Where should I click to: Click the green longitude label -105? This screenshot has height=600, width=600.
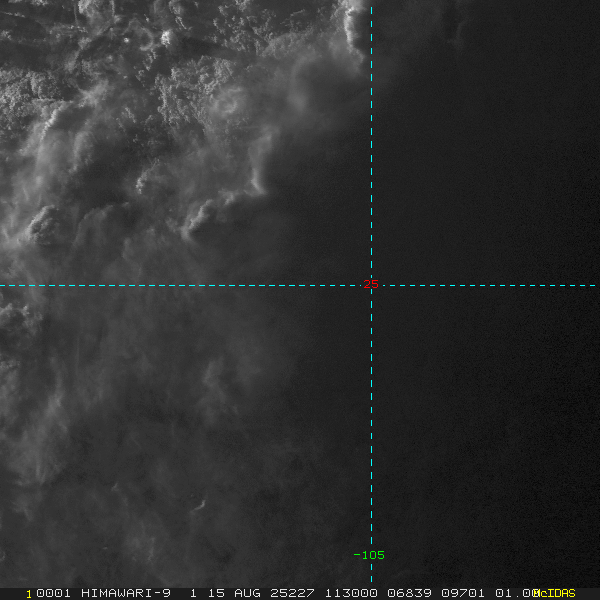[369, 555]
